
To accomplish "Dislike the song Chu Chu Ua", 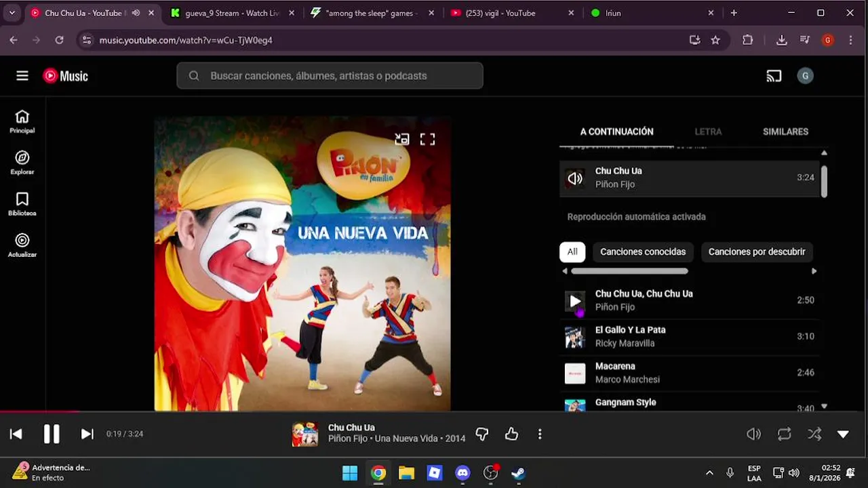I will pyautogui.click(x=482, y=434).
